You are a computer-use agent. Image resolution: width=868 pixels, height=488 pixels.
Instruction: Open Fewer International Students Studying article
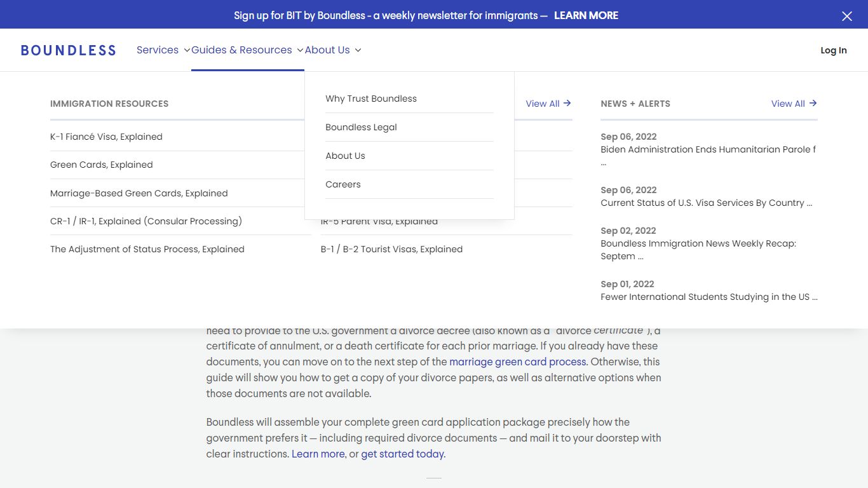click(709, 297)
